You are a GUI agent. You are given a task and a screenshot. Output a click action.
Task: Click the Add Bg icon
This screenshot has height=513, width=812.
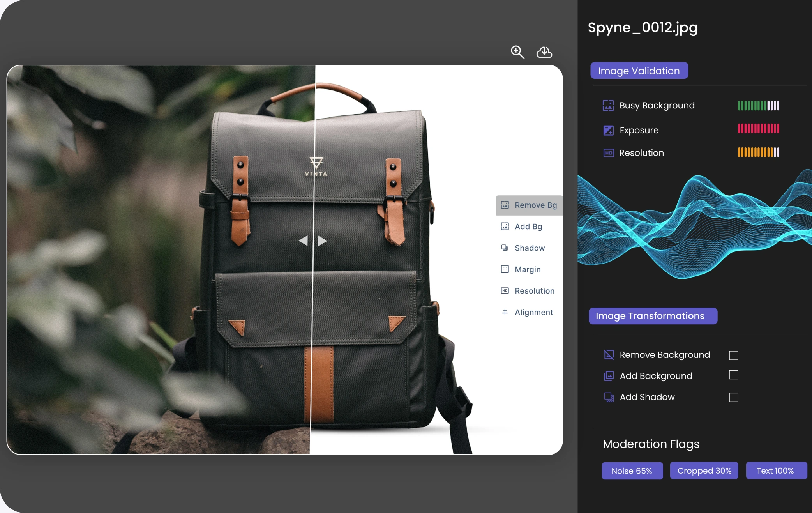(x=505, y=226)
